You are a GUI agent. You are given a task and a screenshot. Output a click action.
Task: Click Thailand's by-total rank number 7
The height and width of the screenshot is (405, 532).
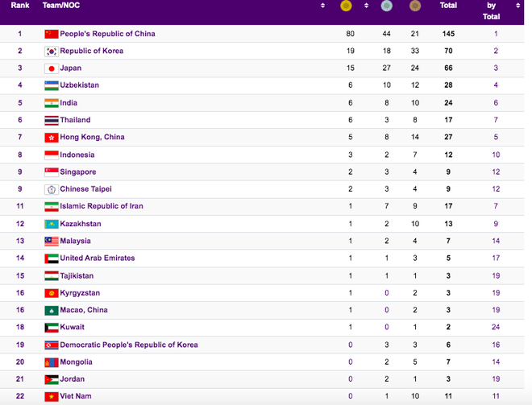496,120
